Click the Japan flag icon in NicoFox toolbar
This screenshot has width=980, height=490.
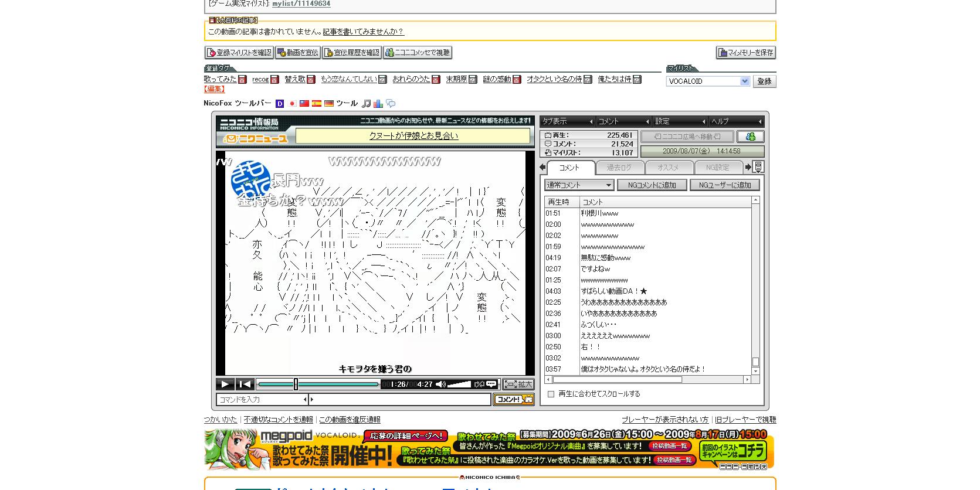click(x=292, y=104)
